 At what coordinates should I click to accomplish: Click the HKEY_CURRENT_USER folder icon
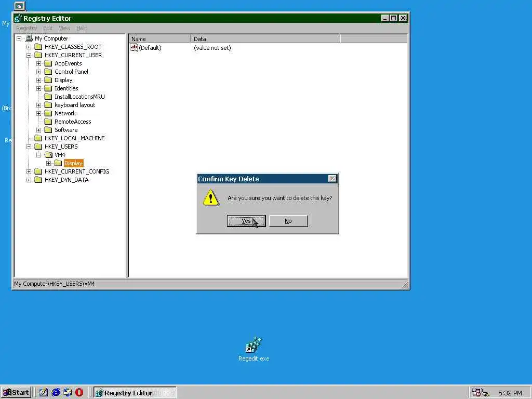(x=38, y=55)
